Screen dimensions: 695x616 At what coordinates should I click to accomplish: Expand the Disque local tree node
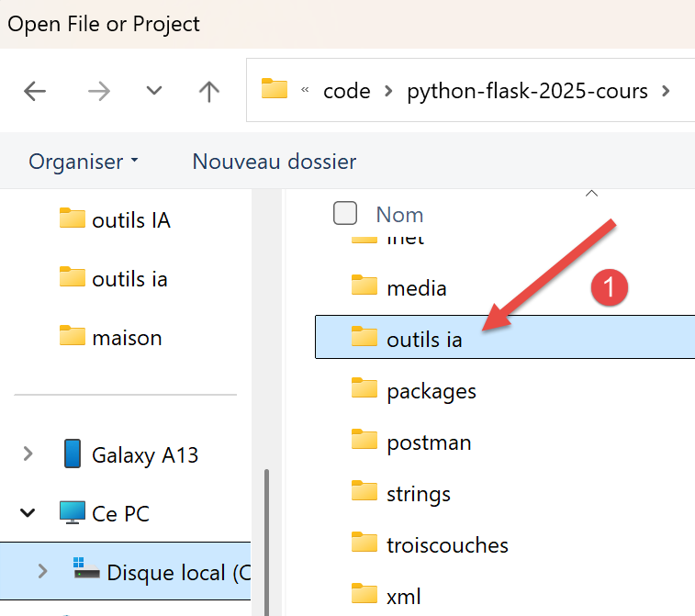point(42,572)
